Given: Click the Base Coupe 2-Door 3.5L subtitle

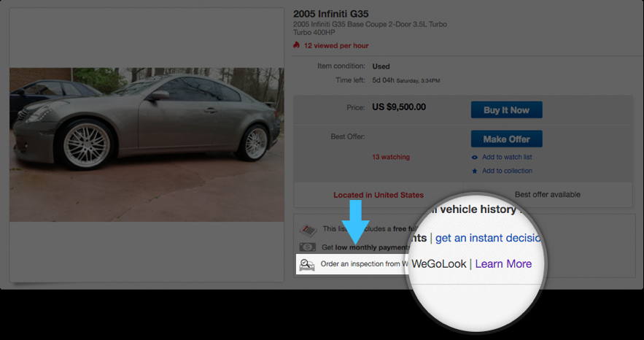Looking at the screenshot, I should [x=370, y=24].
